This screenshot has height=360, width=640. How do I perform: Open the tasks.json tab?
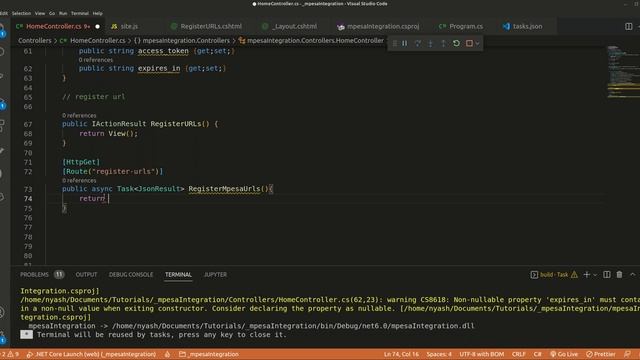pos(527,26)
